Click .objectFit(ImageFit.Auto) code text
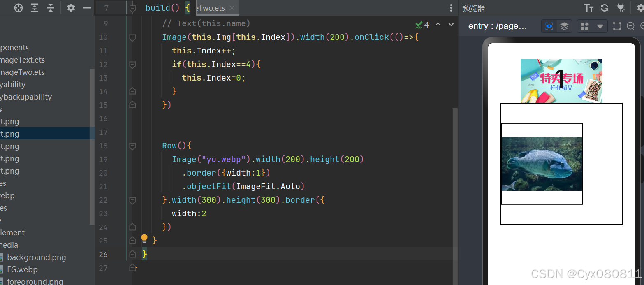This screenshot has height=285, width=644. tap(243, 186)
